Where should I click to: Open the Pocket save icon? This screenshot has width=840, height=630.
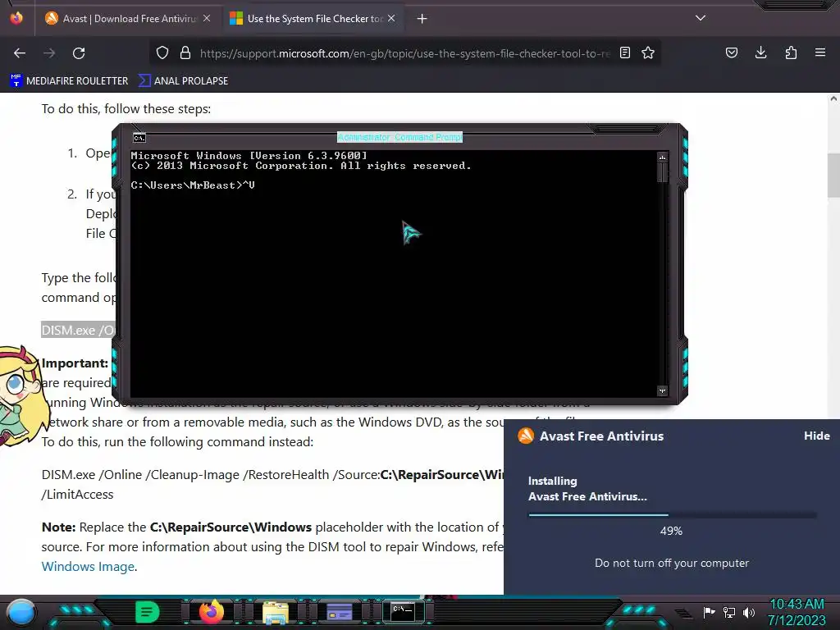(731, 52)
